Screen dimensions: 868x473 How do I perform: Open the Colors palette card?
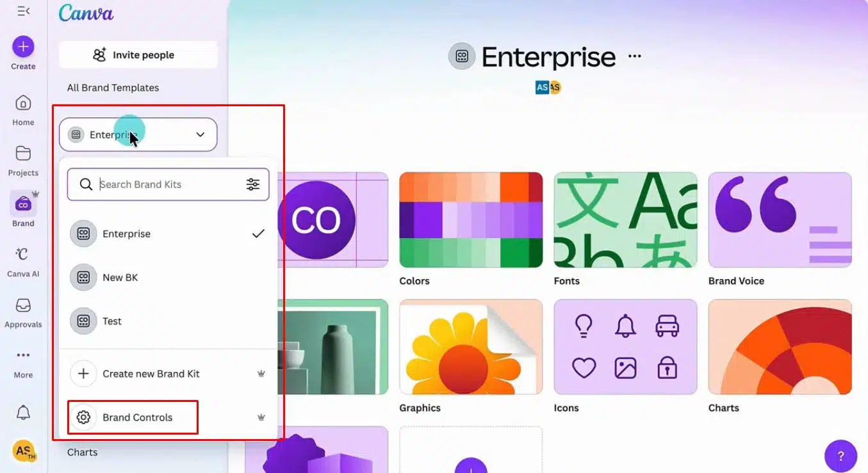(x=471, y=220)
